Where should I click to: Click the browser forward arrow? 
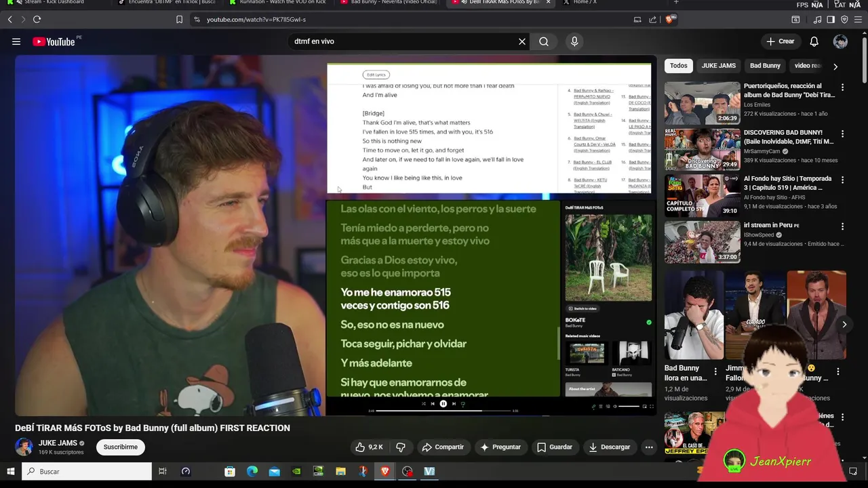click(x=22, y=20)
